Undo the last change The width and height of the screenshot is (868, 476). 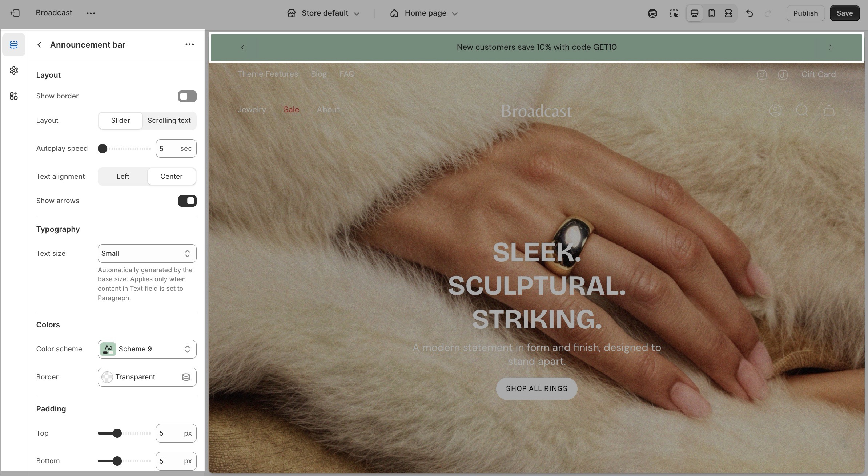(x=750, y=13)
